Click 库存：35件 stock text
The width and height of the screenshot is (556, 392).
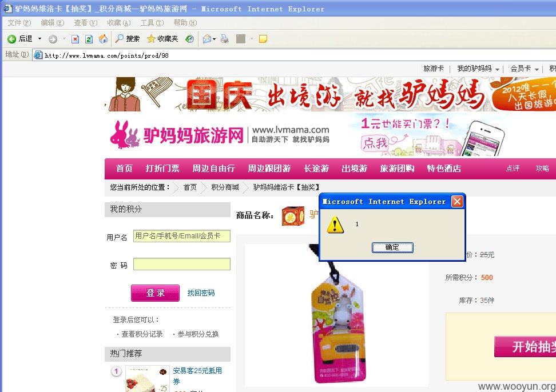(x=476, y=300)
